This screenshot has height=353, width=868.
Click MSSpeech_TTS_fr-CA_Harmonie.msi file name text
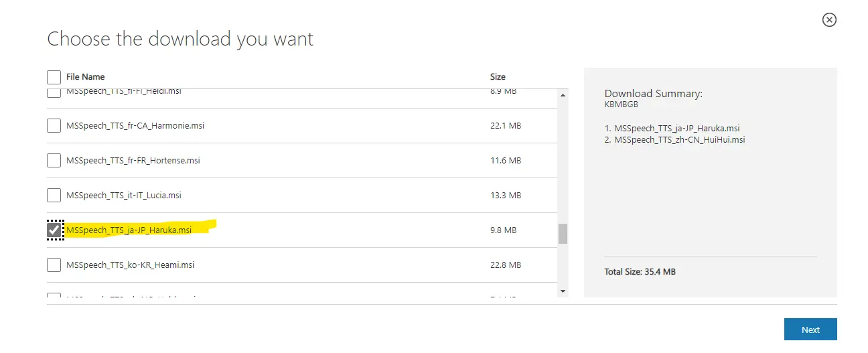(135, 125)
